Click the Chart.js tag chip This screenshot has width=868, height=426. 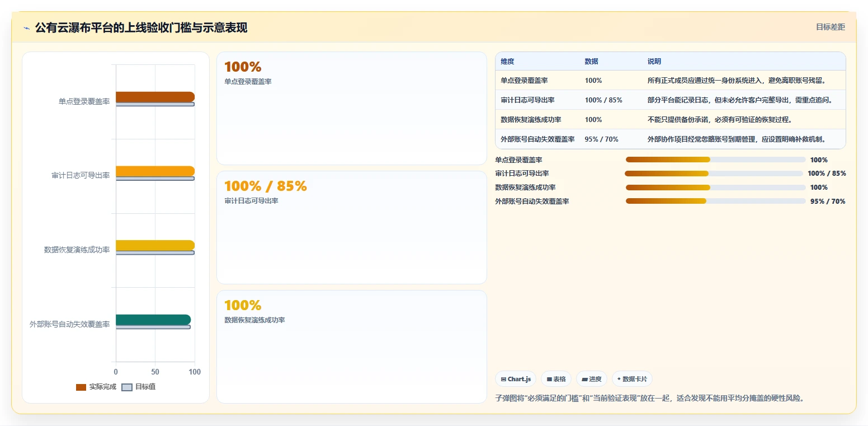516,379
